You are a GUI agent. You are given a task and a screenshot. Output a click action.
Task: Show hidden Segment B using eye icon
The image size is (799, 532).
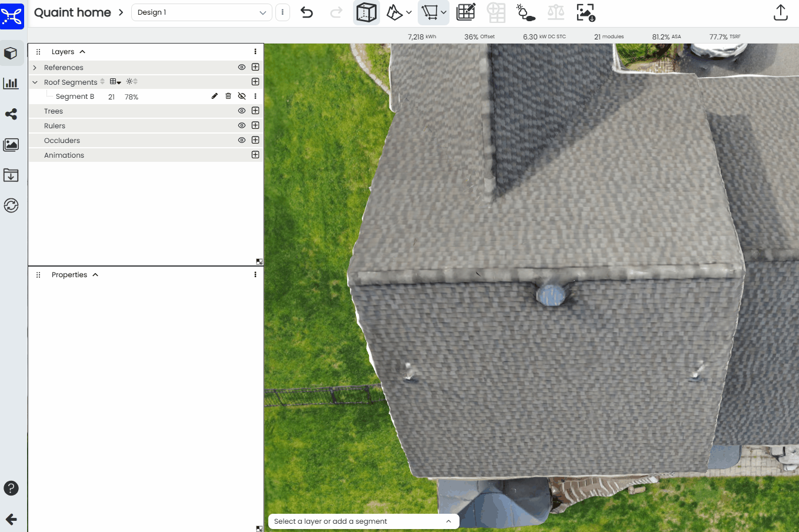241,97
